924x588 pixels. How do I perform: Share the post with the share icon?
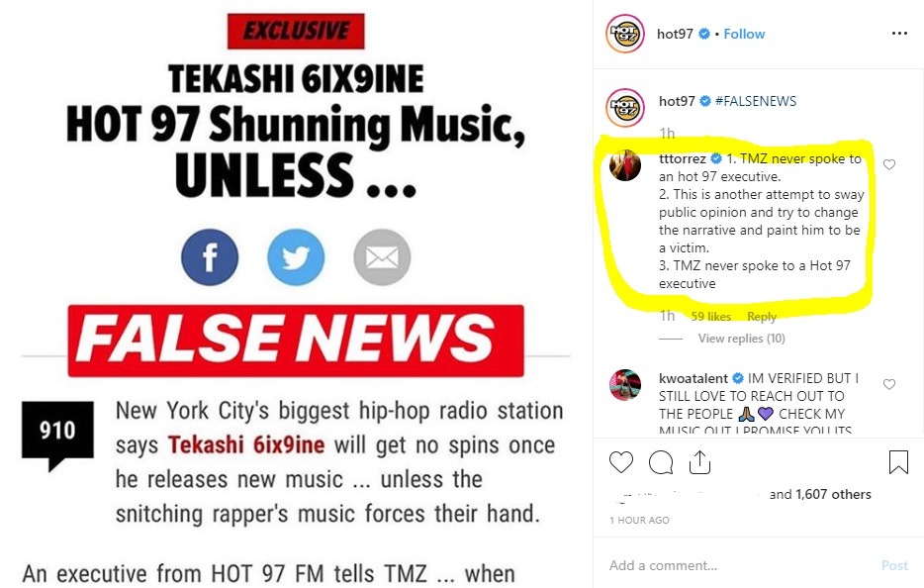click(x=699, y=462)
